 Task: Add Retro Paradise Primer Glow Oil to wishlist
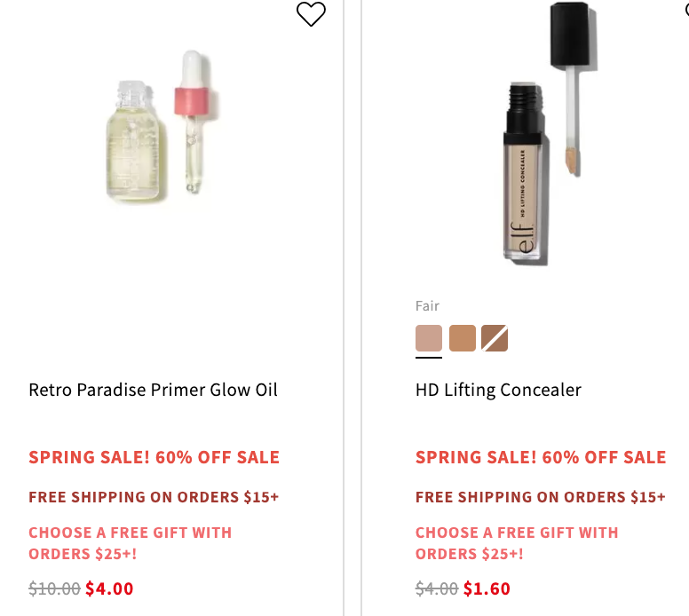click(311, 14)
